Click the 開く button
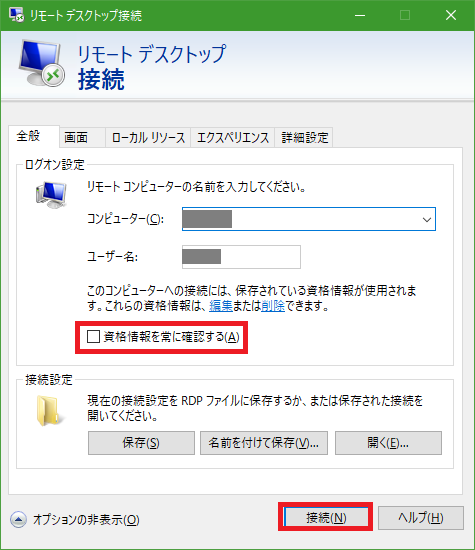The width and height of the screenshot is (475, 550). pos(388,443)
